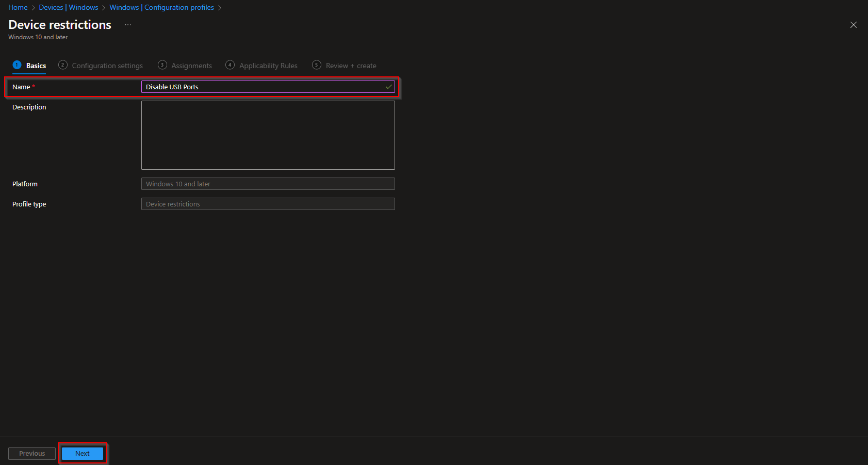Click the checkmark icon in the Name field
This screenshot has width=868, height=465.
pos(389,87)
